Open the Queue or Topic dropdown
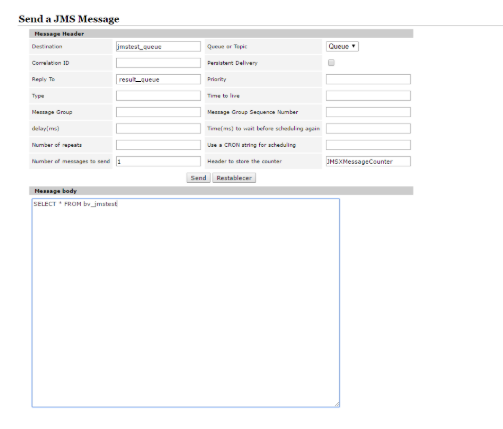 point(342,46)
